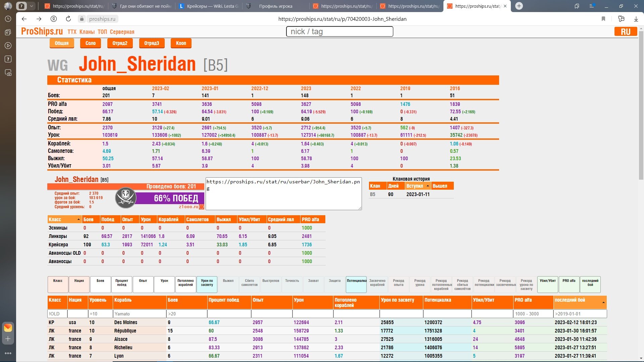Open the sidebar tab counter showing 7
Screen dimensions: 644x362
(x=8, y=59)
